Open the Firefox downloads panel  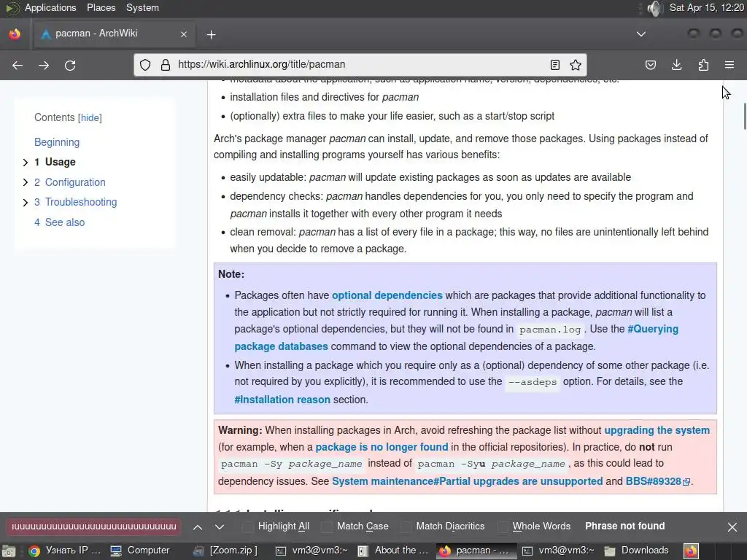(x=676, y=65)
